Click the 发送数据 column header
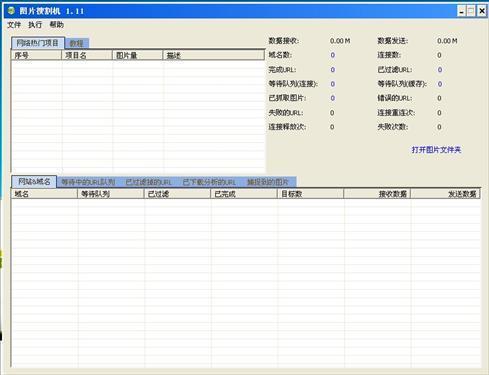Viewport: 489px width, 375px height. 446,194
